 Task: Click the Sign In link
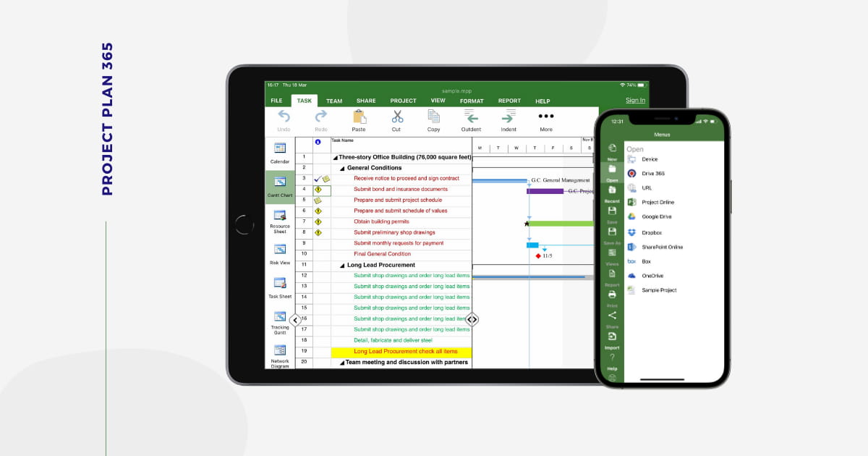[635, 101]
